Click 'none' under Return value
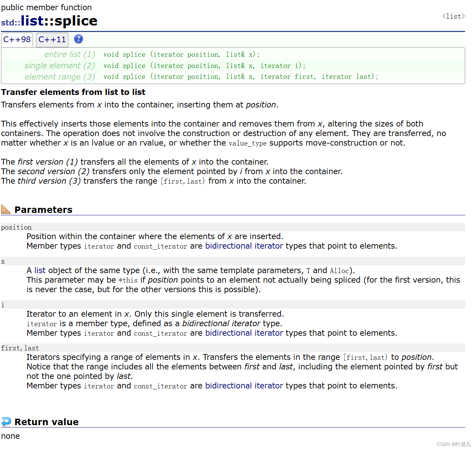Viewport: 476px width, 450px height. (x=11, y=436)
